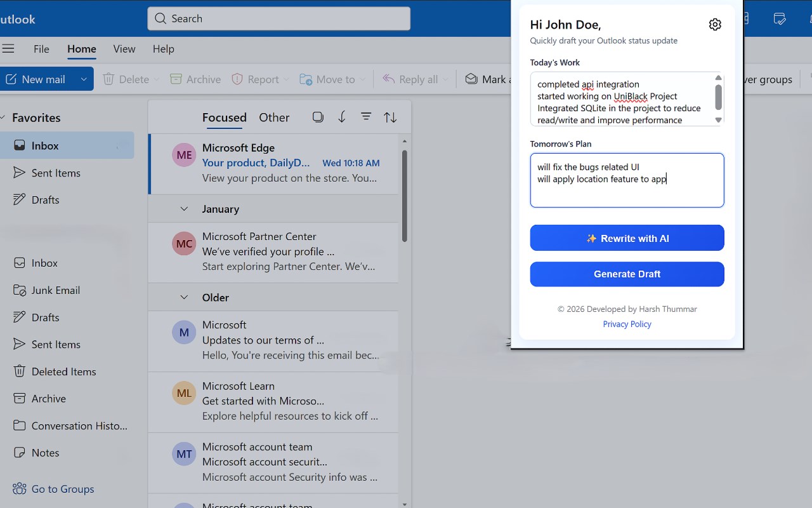Open the extension settings gear
Viewport: 812px width, 508px height.
(x=715, y=25)
